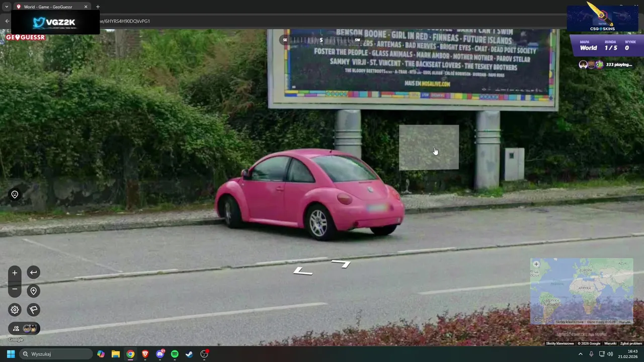Image resolution: width=644 pixels, height=362 pixels.
Task: Open Brave browser from taskbar
Action: click(x=145, y=354)
